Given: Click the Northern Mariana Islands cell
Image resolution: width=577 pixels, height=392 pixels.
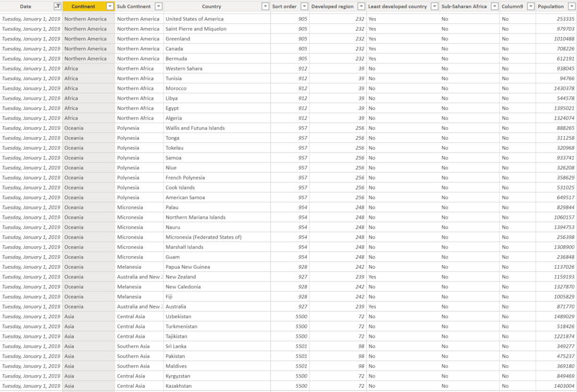Looking at the screenshot, I should pyautogui.click(x=217, y=217).
